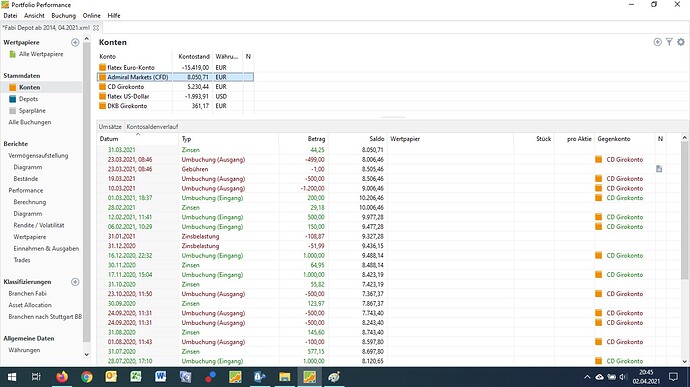
Task: Open Vermögensaufstellung report
Action: [38, 155]
